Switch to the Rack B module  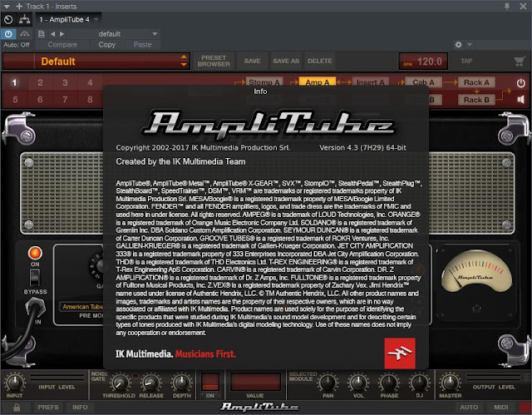pyautogui.click(x=476, y=100)
